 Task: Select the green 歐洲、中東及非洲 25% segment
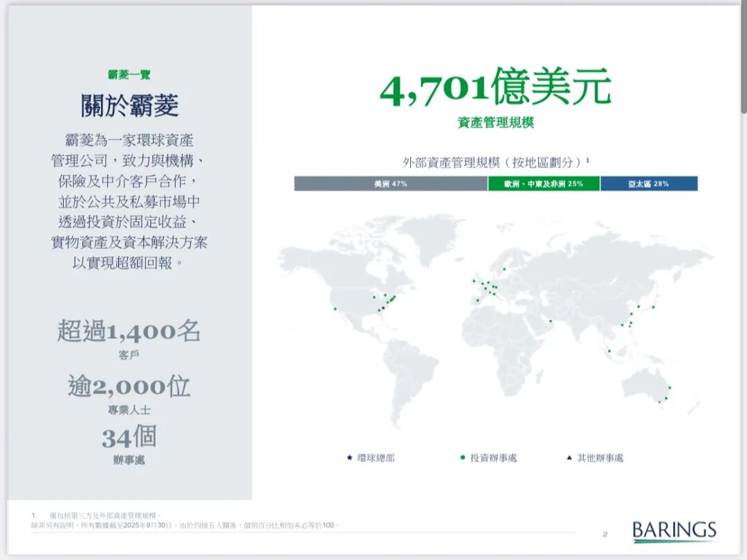544,184
